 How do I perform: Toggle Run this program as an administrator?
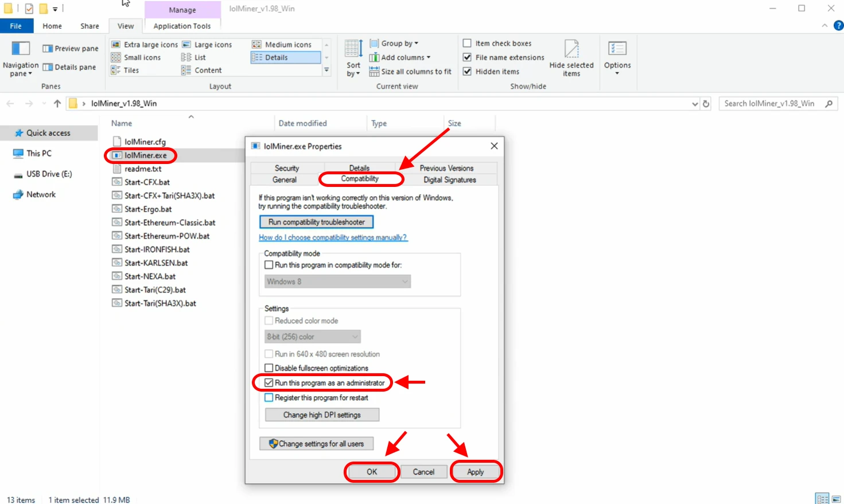269,382
